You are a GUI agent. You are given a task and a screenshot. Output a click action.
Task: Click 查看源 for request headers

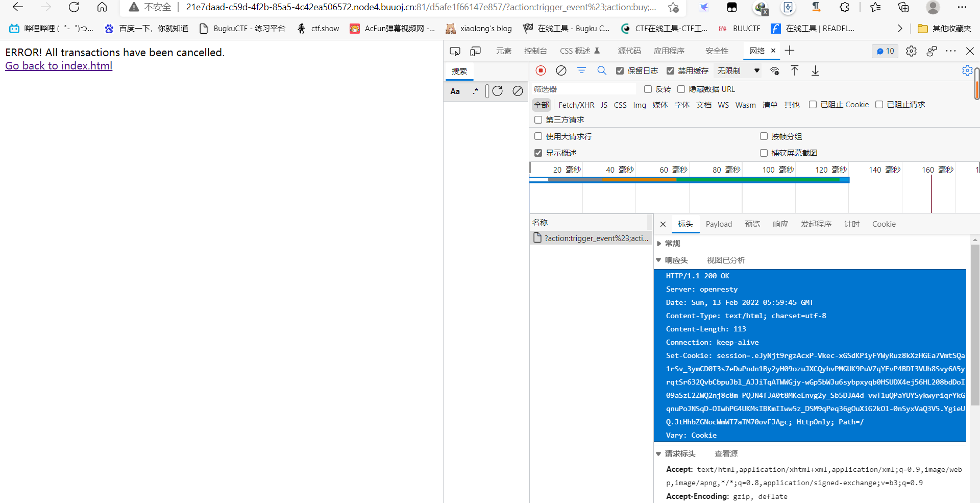(x=726, y=454)
